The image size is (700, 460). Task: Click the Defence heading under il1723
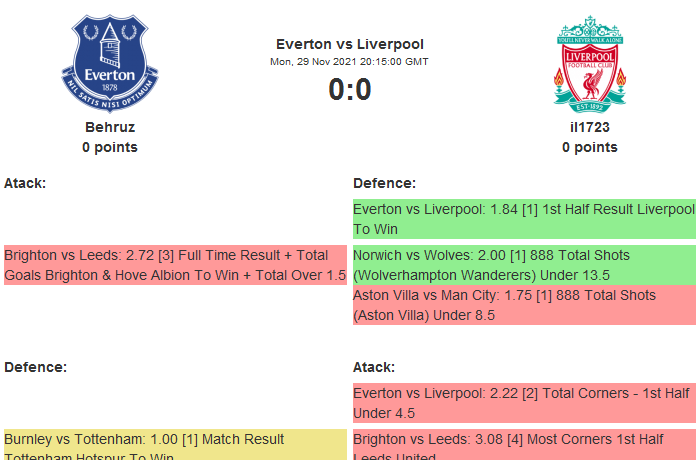coord(384,183)
